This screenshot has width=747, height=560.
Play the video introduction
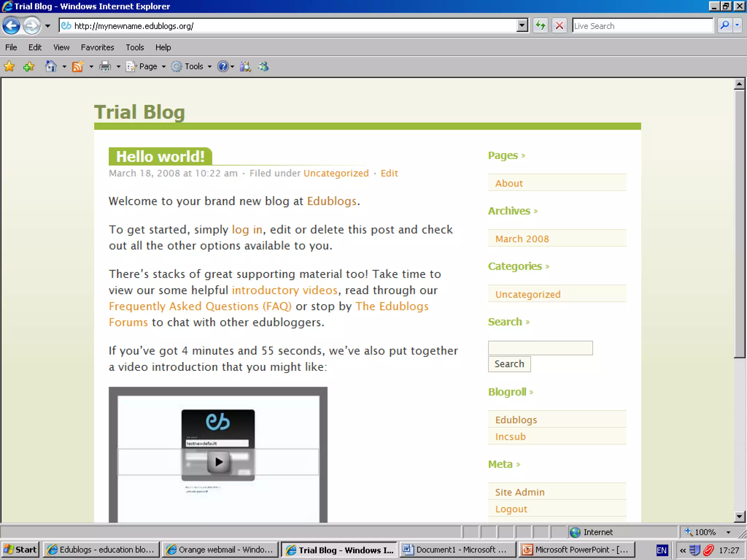tap(218, 462)
